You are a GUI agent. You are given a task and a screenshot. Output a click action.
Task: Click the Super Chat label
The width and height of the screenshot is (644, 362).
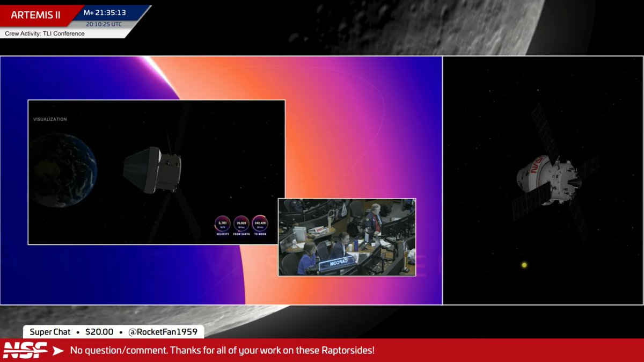[50, 332]
